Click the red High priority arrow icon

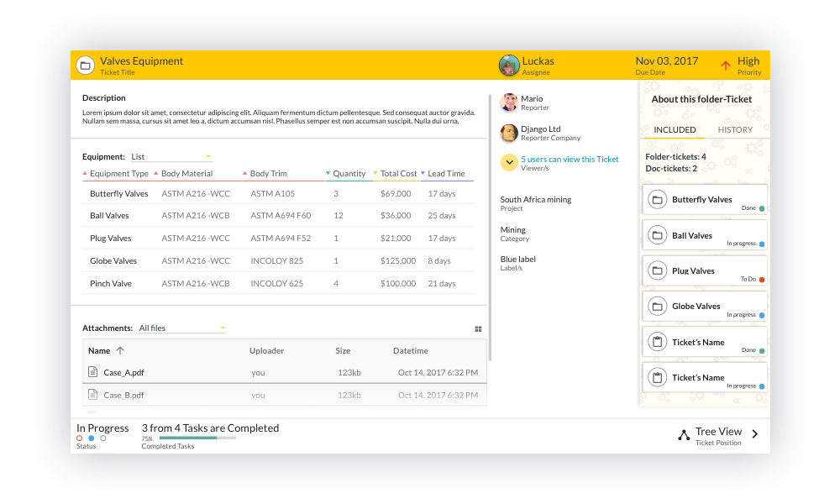[726, 66]
